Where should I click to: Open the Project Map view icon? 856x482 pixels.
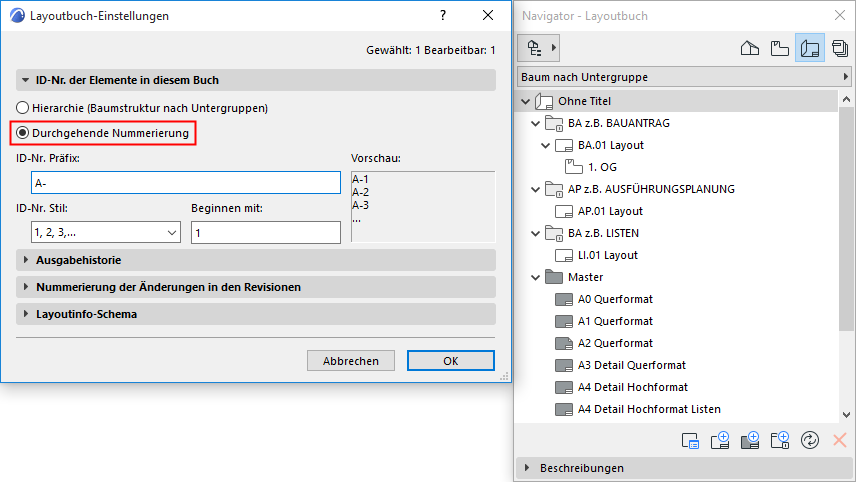(749, 47)
